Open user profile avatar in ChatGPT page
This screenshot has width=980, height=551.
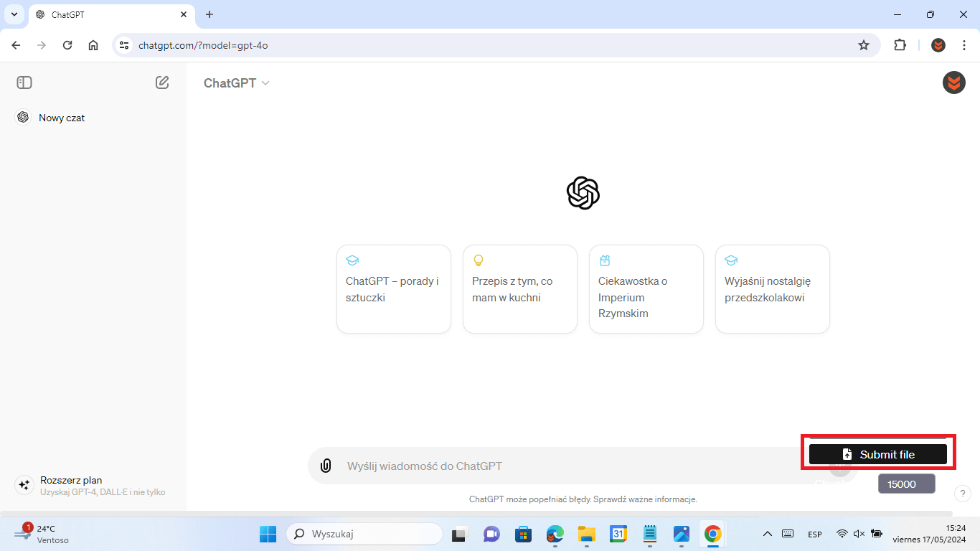pyautogui.click(x=953, y=83)
